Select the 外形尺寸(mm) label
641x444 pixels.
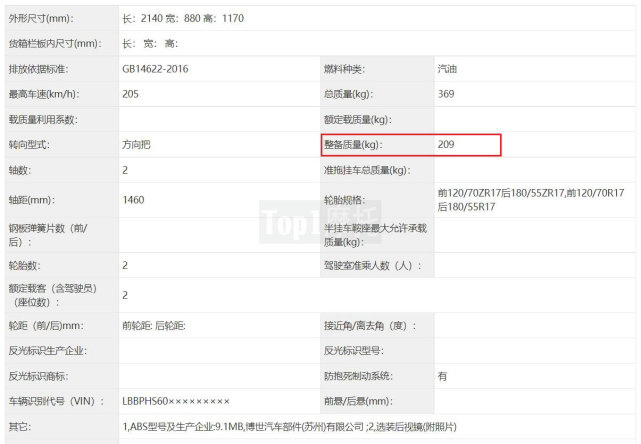[x=41, y=18]
